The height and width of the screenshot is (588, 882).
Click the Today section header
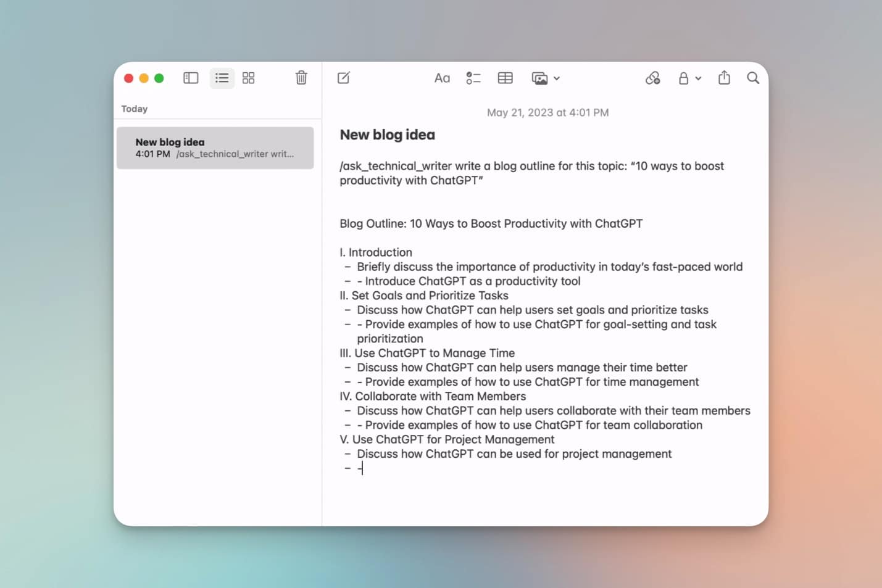coord(134,109)
